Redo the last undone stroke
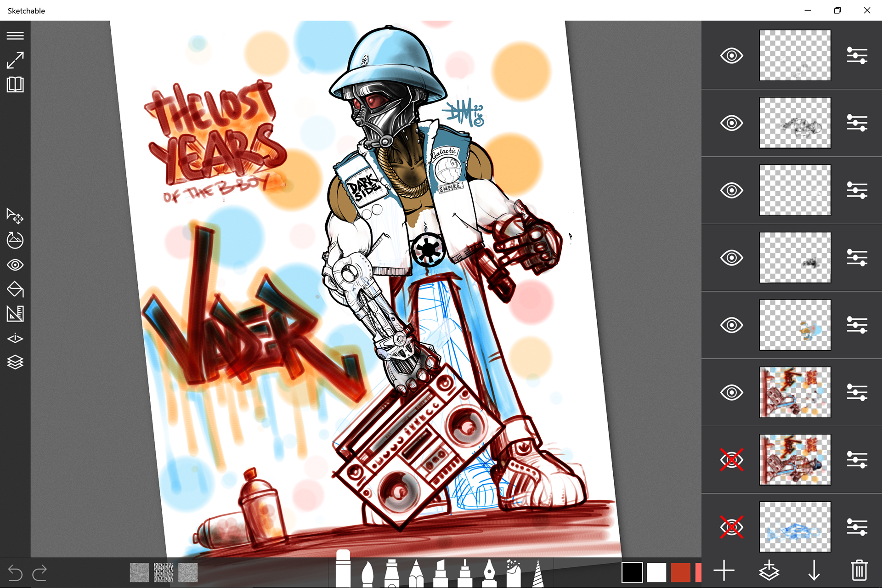Screen dimensions: 882x588 tap(40, 573)
